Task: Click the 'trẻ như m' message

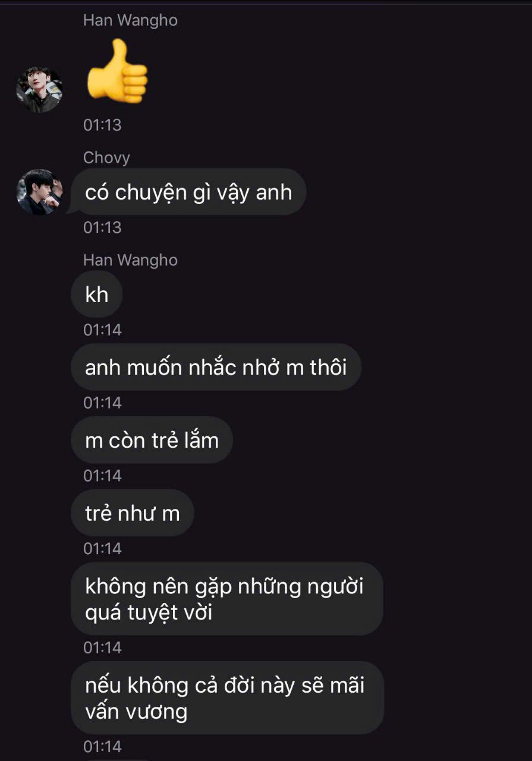Action: coord(133,513)
